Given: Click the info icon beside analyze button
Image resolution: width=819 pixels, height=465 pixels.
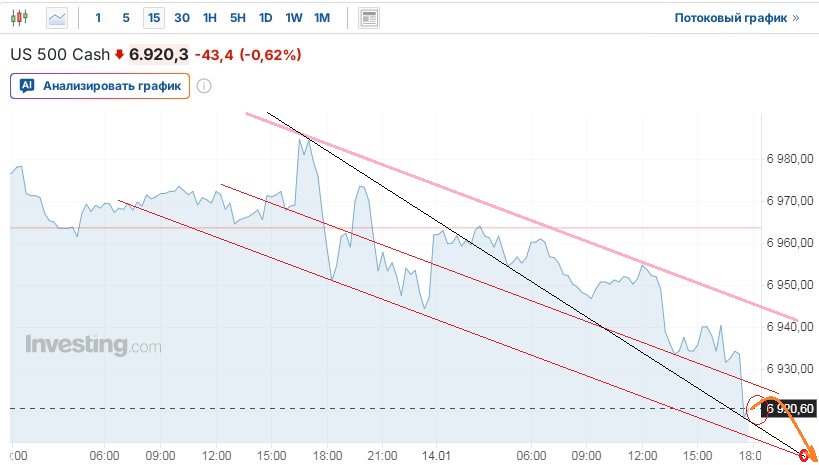Looking at the screenshot, I should click(204, 86).
